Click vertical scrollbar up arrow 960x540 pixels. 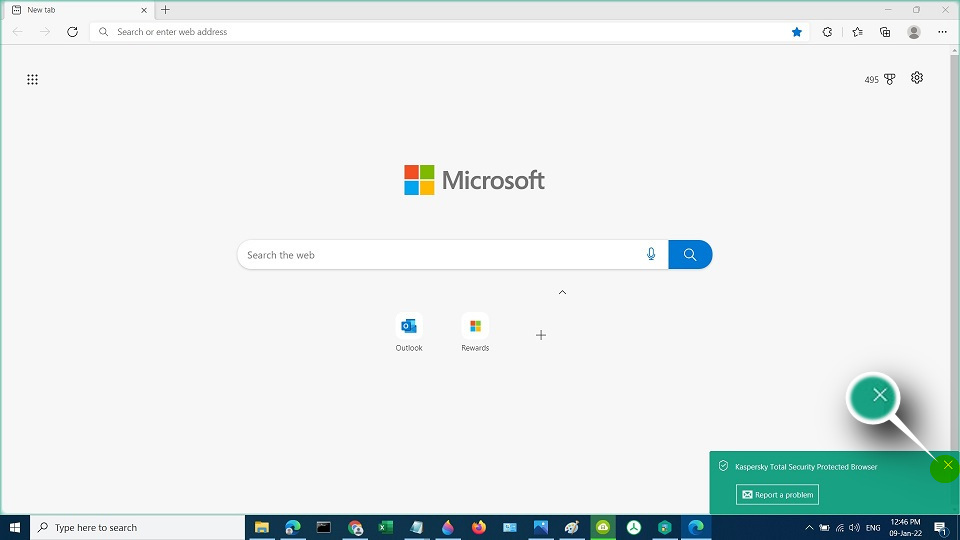954,51
